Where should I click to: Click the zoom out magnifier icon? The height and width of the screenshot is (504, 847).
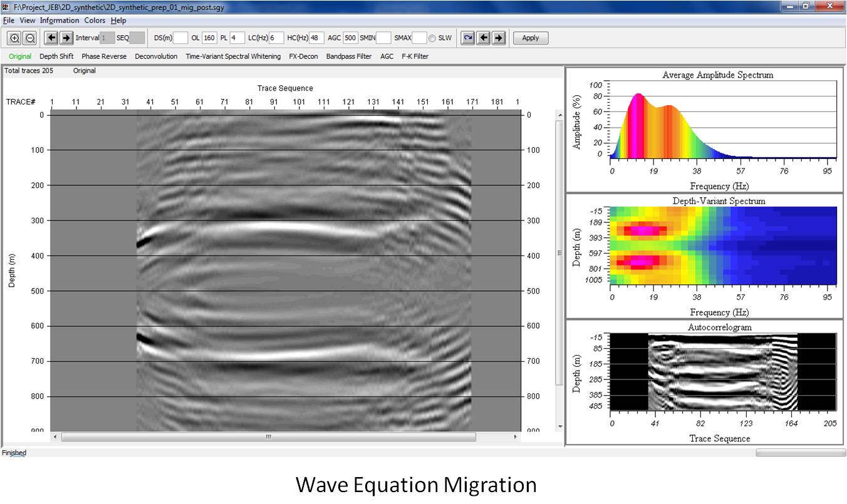coord(29,38)
